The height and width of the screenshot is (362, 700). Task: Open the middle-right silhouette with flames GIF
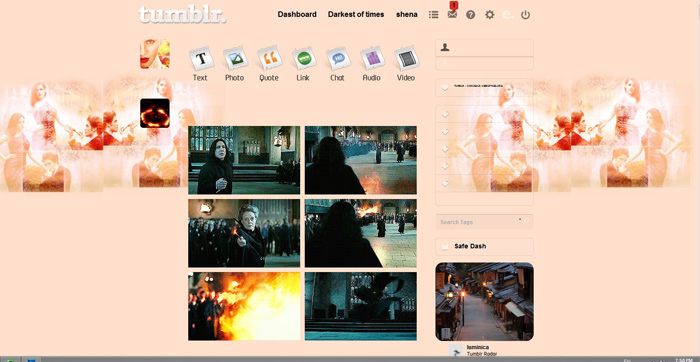pos(361,233)
